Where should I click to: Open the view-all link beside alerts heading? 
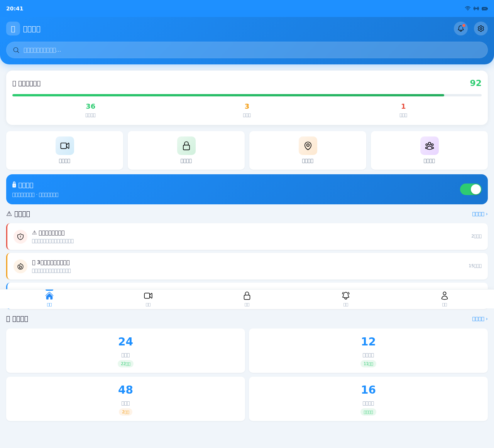(x=480, y=214)
